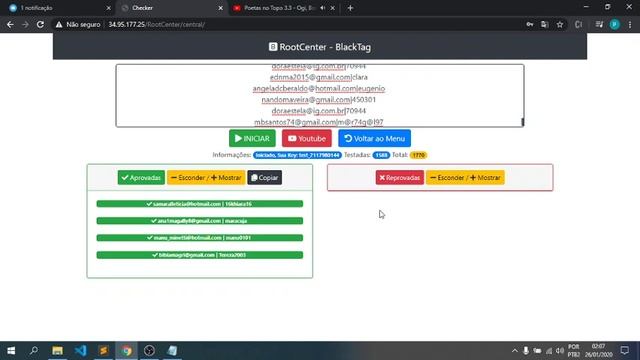Image resolution: width=640 pixels, height=360 pixels.
Task: Open the red Youtube button
Action: [307, 138]
